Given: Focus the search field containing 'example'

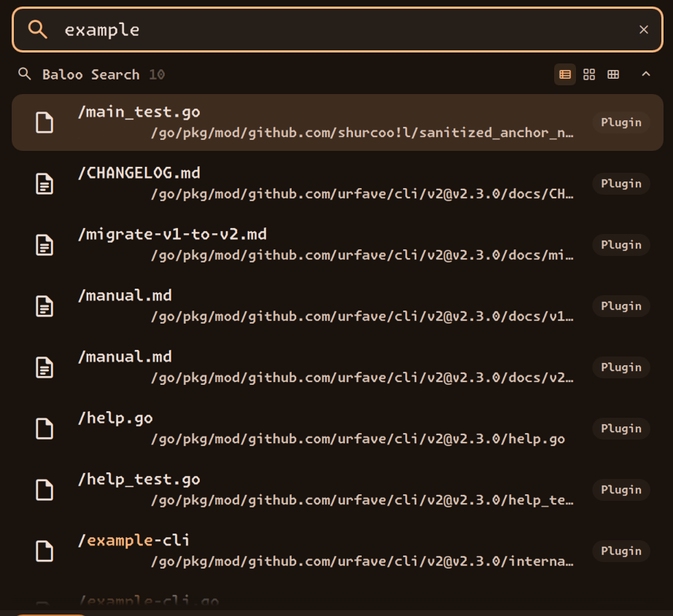Looking at the screenshot, I should 338,30.
